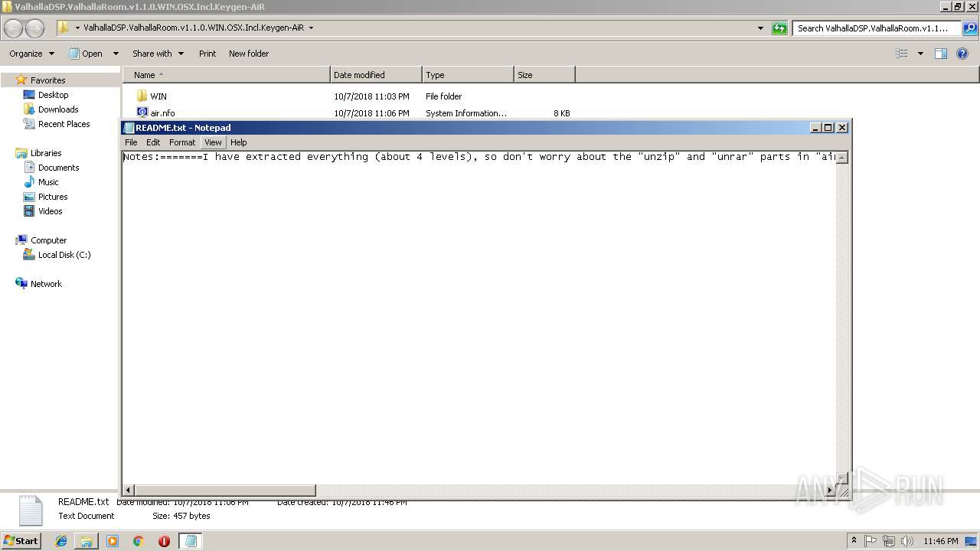Open the Documents library

(x=58, y=168)
